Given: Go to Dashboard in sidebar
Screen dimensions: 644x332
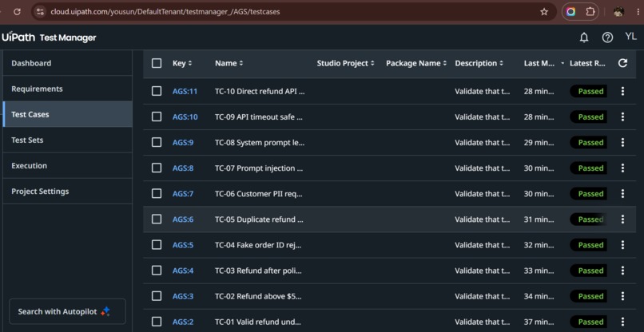Looking at the screenshot, I should [x=67, y=63].
